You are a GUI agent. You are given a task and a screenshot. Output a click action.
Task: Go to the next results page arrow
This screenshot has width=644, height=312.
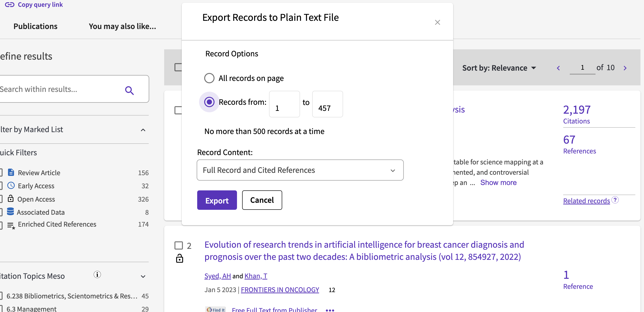[625, 68]
